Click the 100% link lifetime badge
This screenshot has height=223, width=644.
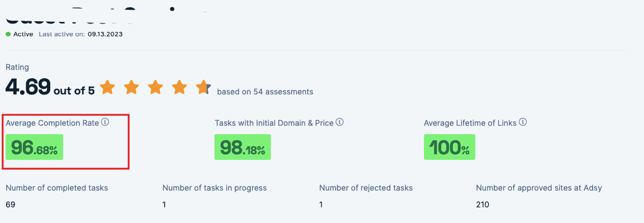[449, 147]
